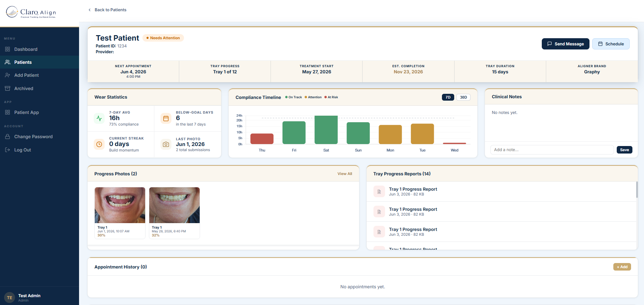Click the Monday amber compliance bar

(x=390, y=134)
